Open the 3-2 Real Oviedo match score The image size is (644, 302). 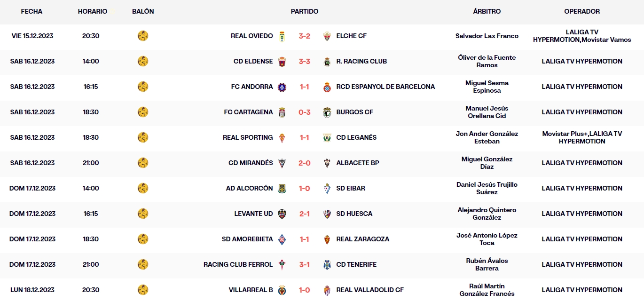[305, 36]
